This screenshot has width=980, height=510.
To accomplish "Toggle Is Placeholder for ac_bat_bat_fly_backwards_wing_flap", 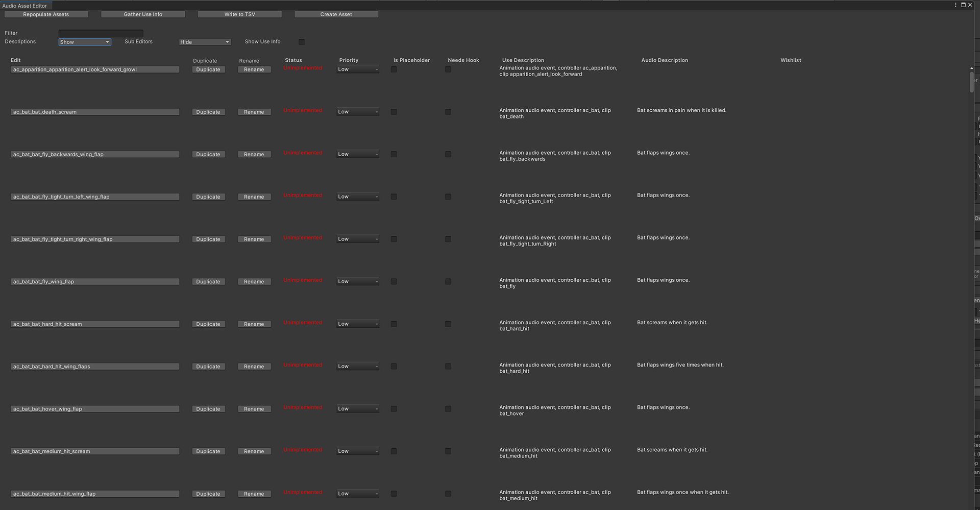I will point(394,154).
